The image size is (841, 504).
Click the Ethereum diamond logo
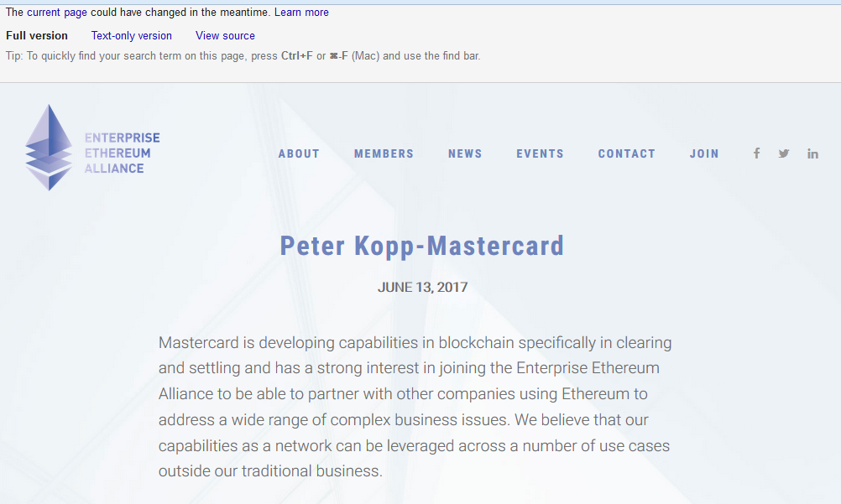(x=49, y=148)
